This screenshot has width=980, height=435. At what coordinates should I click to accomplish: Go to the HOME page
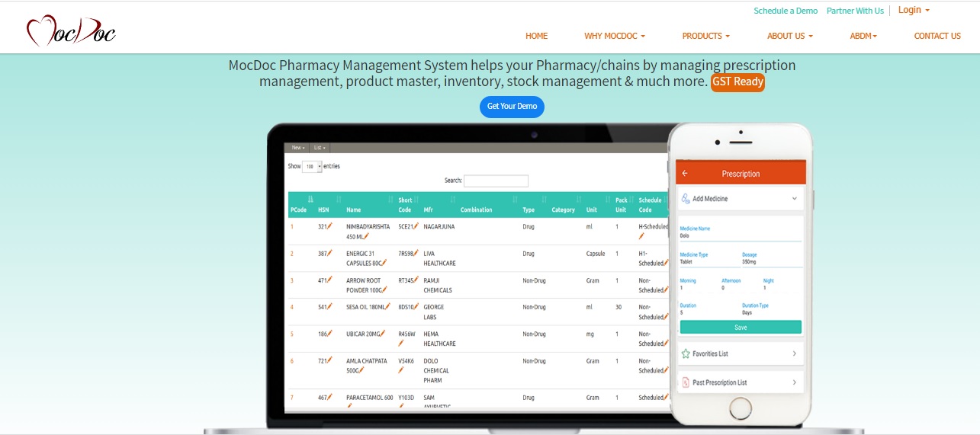click(537, 36)
